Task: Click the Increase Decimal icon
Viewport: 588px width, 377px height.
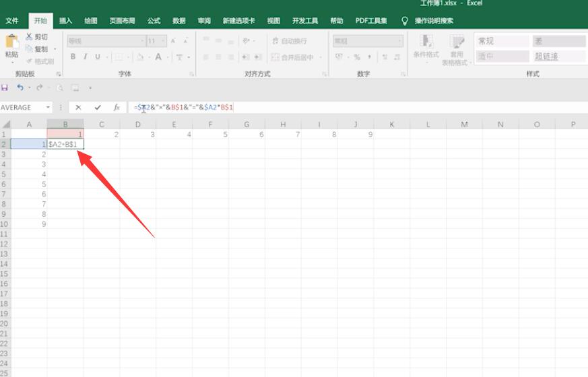Action: [385, 57]
